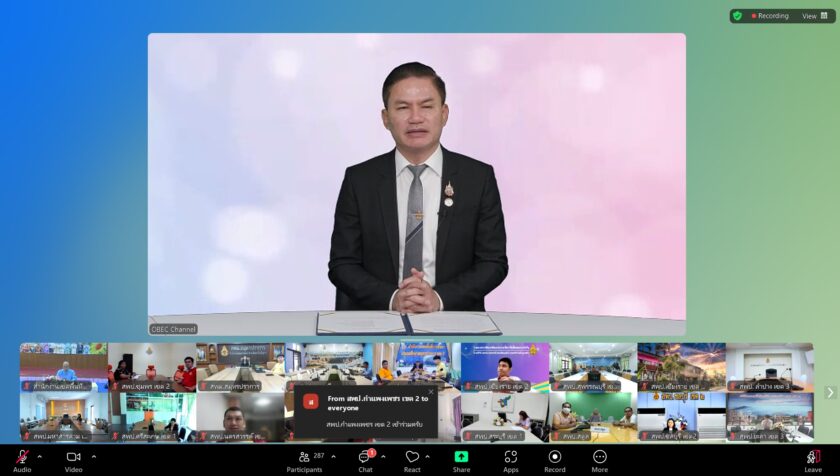This screenshot has height=476, width=840.
Task: Start camera using the Video button
Action: pos(73,458)
